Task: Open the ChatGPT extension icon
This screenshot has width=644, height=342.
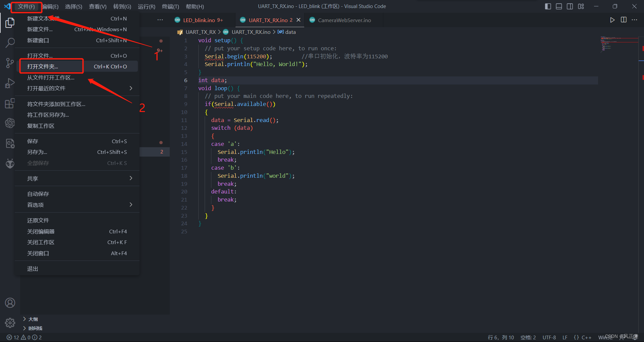Action: [10, 123]
